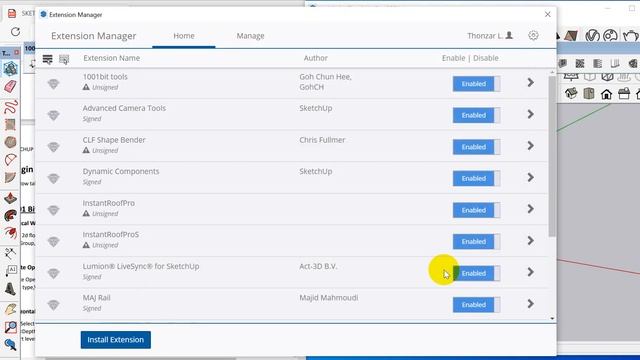Select the Zoom Window magnifier tool
The width and height of the screenshot is (640, 360).
click(x=10, y=327)
